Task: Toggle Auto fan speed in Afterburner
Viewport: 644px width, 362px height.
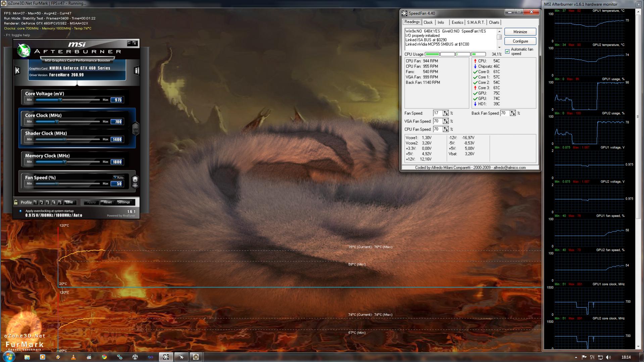Action: point(118,177)
